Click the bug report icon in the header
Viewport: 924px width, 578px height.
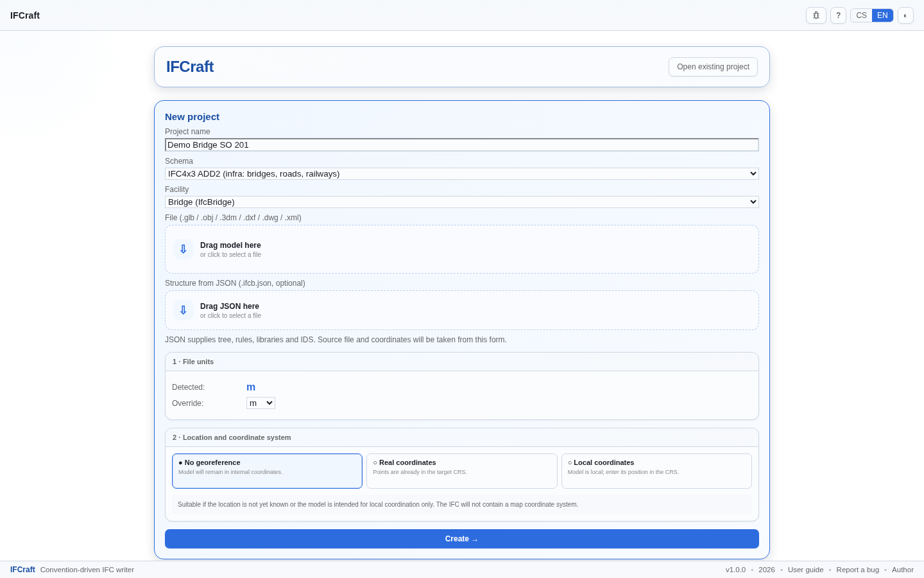point(816,15)
